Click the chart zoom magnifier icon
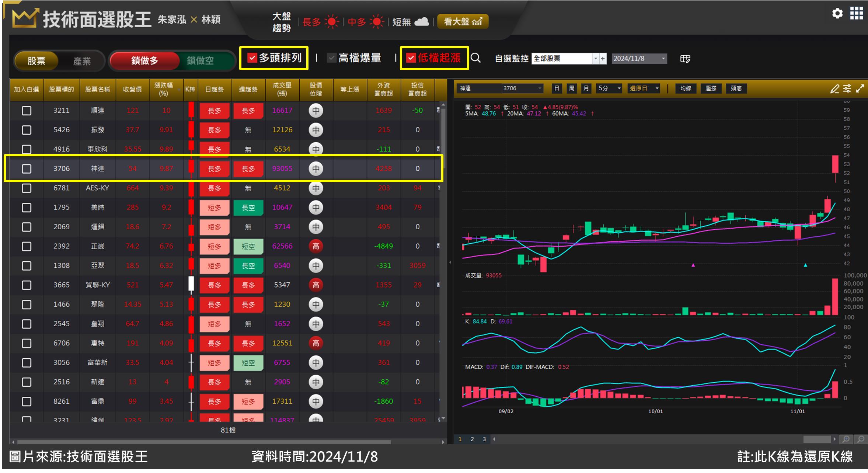The image size is (868, 473). pyautogui.click(x=846, y=439)
